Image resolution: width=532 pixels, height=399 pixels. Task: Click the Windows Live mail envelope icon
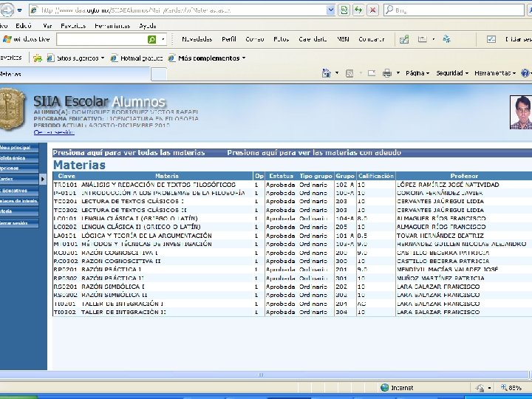[x=423, y=39]
